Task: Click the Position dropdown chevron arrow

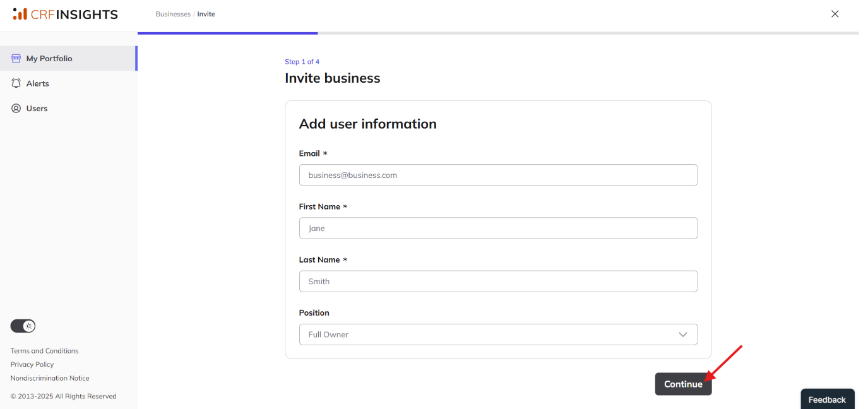Action: pos(683,335)
